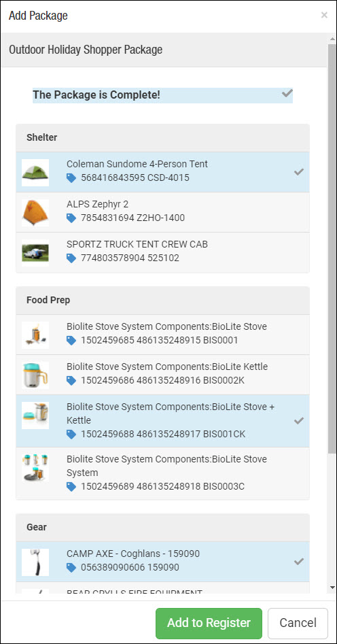Click the Cancel button
This screenshot has height=644, width=337.
coord(298,623)
